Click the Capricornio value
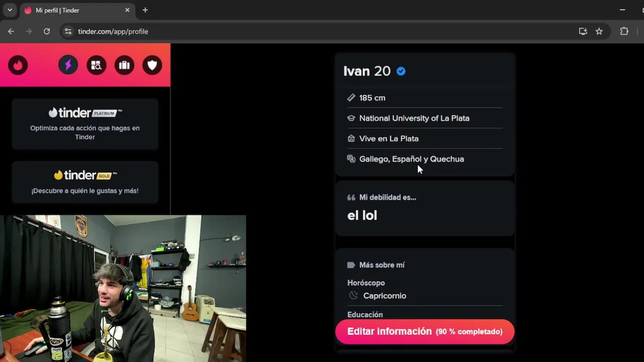Image resolution: width=644 pixels, height=362 pixels. click(384, 296)
